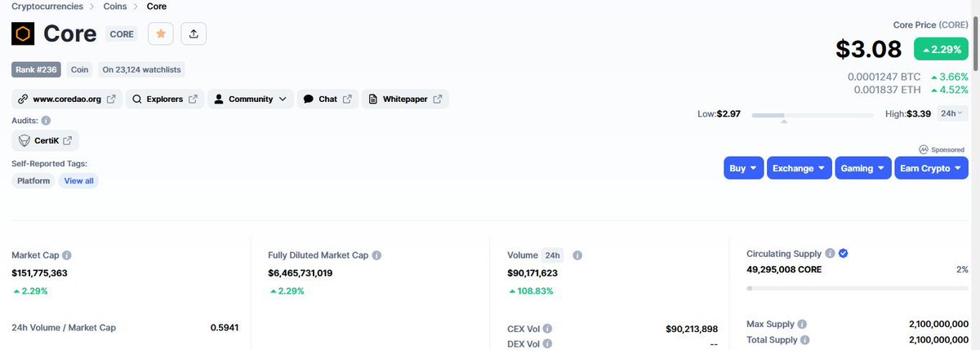The width and height of the screenshot is (980, 350).
Task: Open the 24h range dropdown near High
Action: 952,113
